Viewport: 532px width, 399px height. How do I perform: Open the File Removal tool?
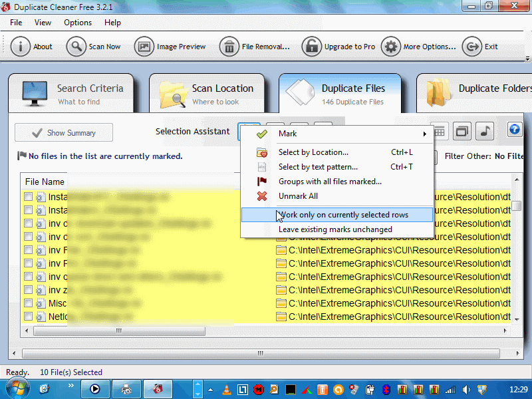click(229, 47)
